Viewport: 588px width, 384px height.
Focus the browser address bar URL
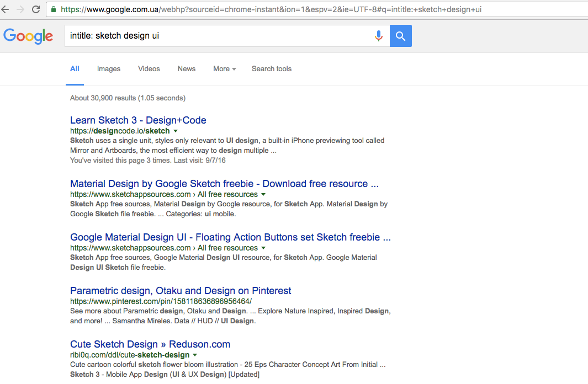pos(276,9)
